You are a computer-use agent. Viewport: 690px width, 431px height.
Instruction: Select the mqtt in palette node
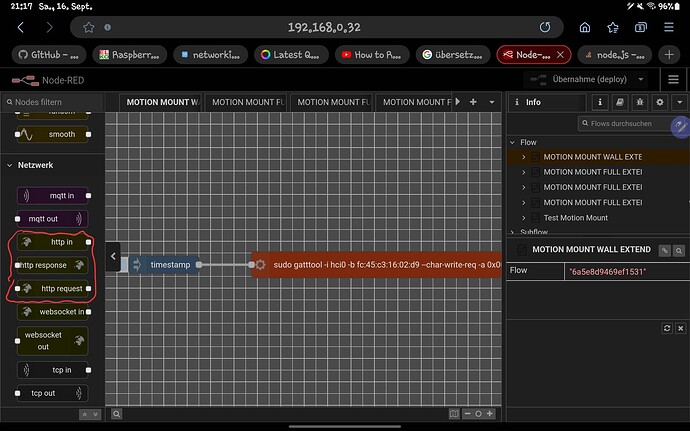point(53,195)
